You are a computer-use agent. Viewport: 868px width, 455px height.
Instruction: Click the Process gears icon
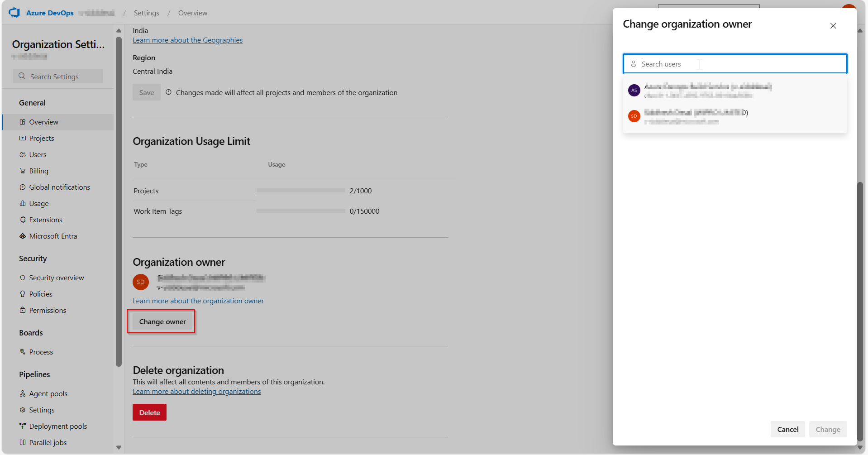tap(23, 352)
